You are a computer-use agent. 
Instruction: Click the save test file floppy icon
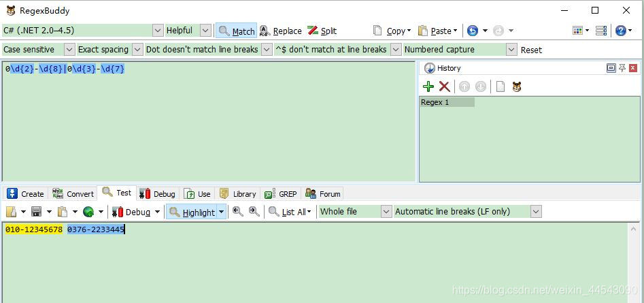37,212
